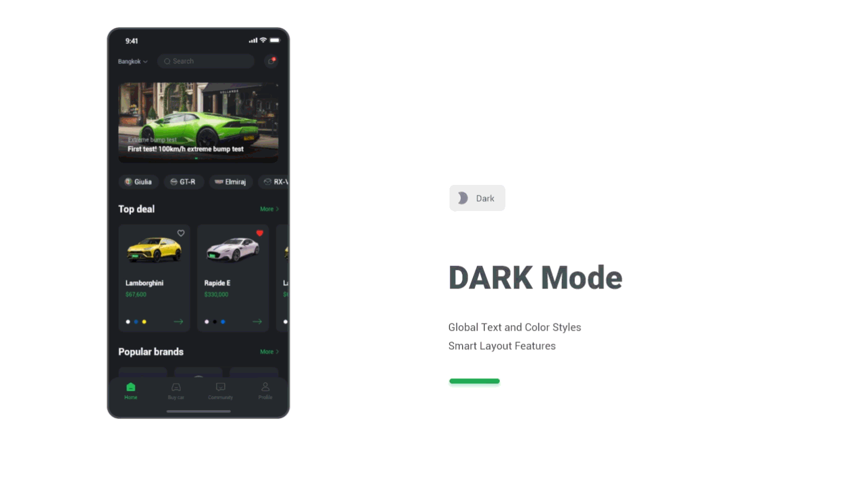Image resolution: width=868 pixels, height=479 pixels.
Task: Select the GT-R brand chip
Action: point(184,182)
